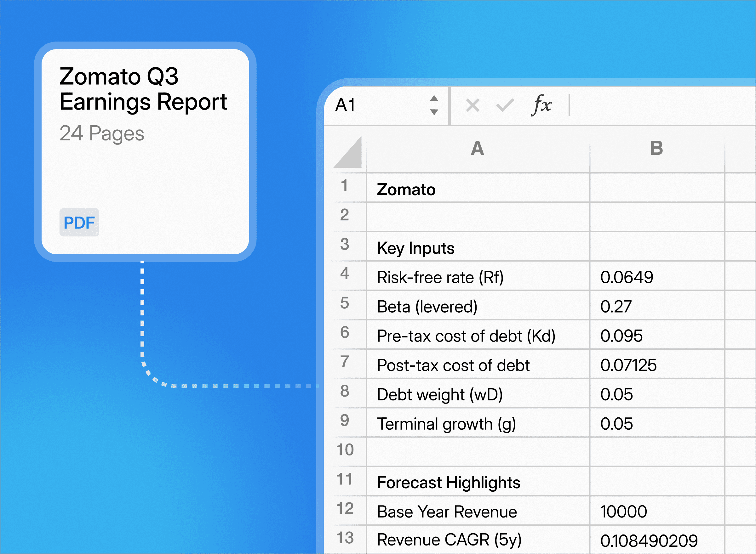Click the name box down arrow

(x=434, y=112)
